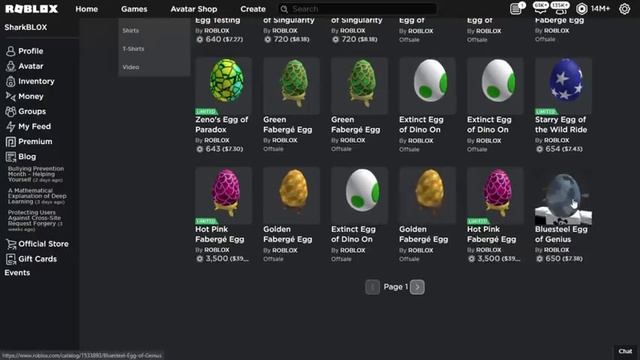Open the Premium sidebar icon
Image resolution: width=640 pixels, height=360 pixels.
11,142
